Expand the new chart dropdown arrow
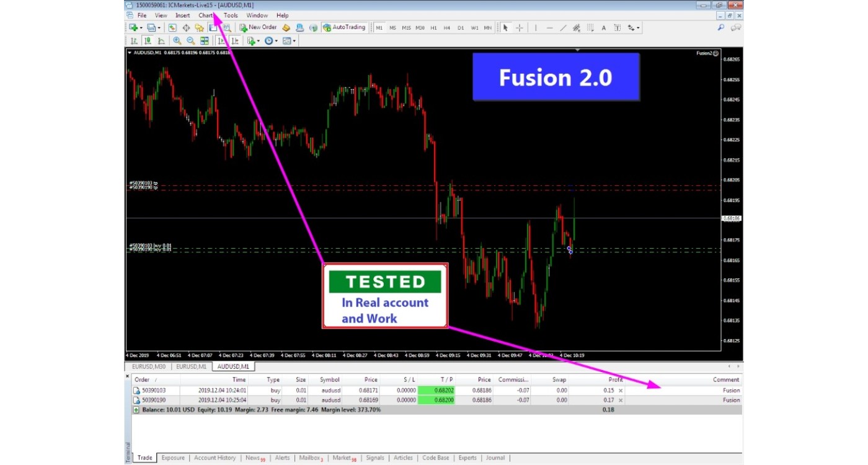This screenshot has height=465, width=868. 141,28
